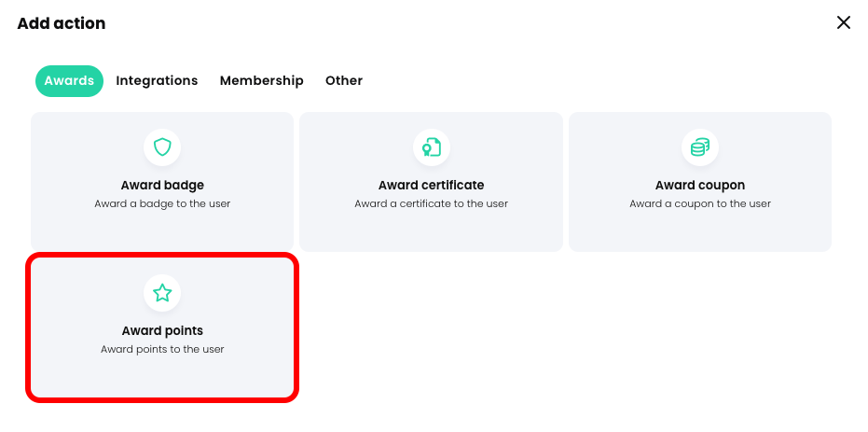Image resolution: width=868 pixels, height=432 pixels.
Task: Click the "Award coupon" title
Action: point(700,185)
